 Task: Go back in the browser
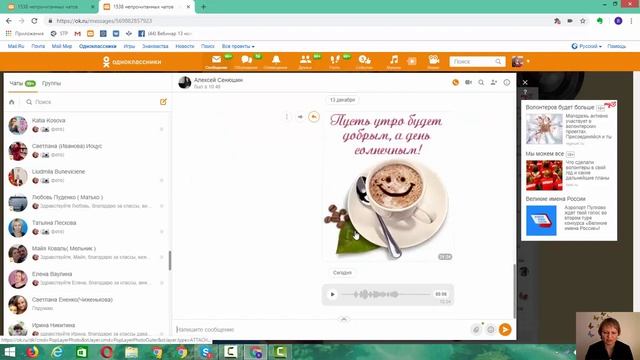coord(9,21)
